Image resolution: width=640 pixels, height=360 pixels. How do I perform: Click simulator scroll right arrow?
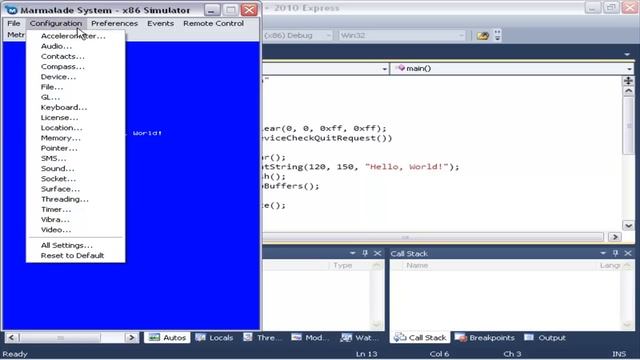(x=131, y=338)
